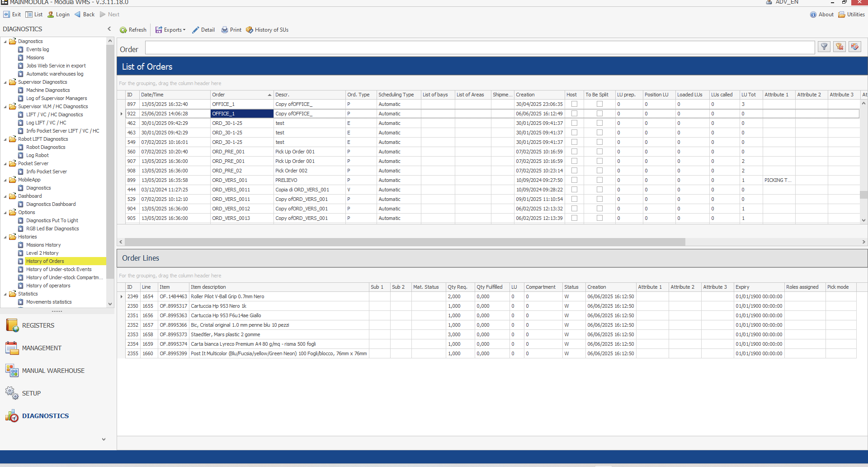Screen dimensions: 868x467
Task: Open the MANAGEMENT module
Action: (42, 348)
